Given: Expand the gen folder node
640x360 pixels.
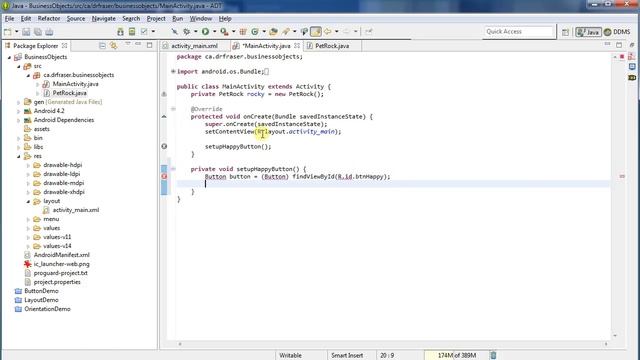Looking at the screenshot, I should 19,102.
